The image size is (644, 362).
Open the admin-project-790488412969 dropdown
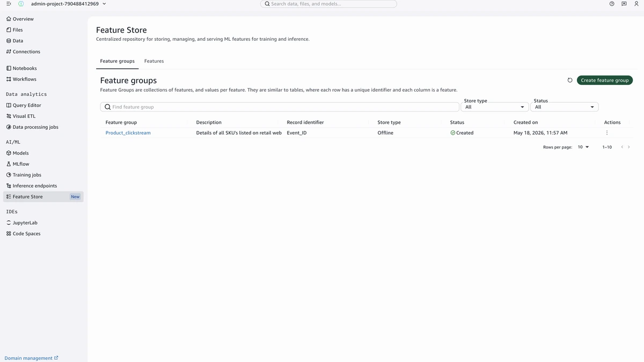click(x=69, y=4)
